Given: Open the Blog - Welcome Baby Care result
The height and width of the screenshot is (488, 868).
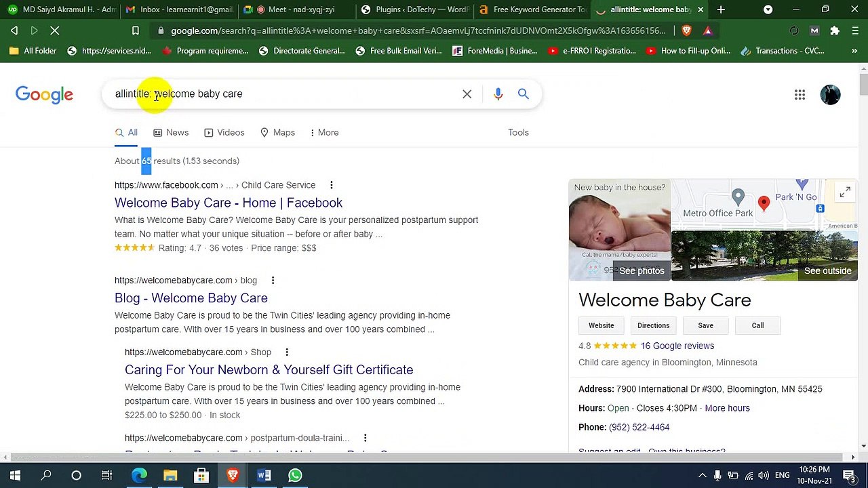Looking at the screenshot, I should coord(191,298).
